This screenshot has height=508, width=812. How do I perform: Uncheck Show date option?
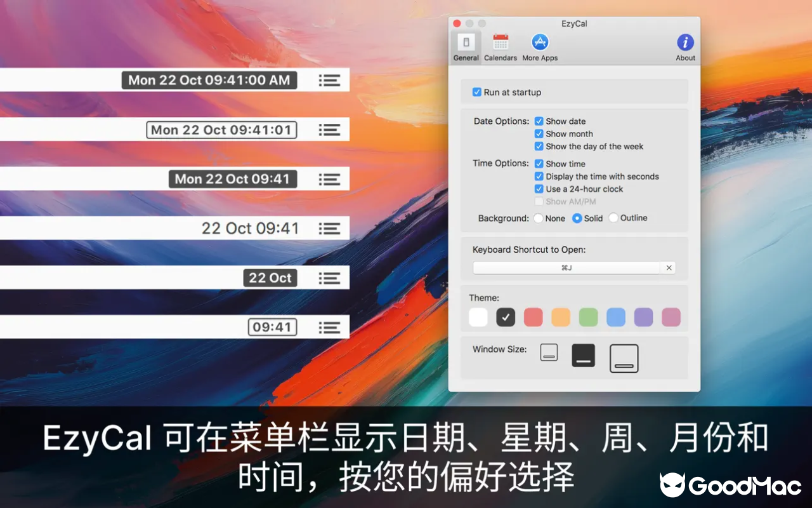[x=539, y=121]
